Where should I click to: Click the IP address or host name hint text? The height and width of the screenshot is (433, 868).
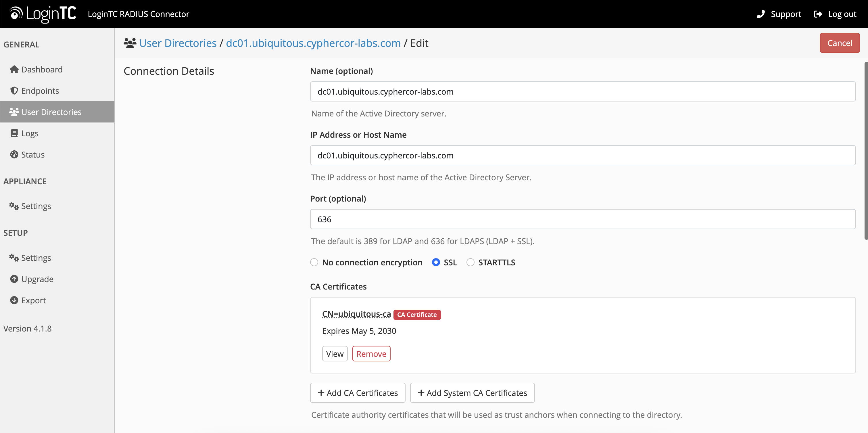(x=421, y=177)
